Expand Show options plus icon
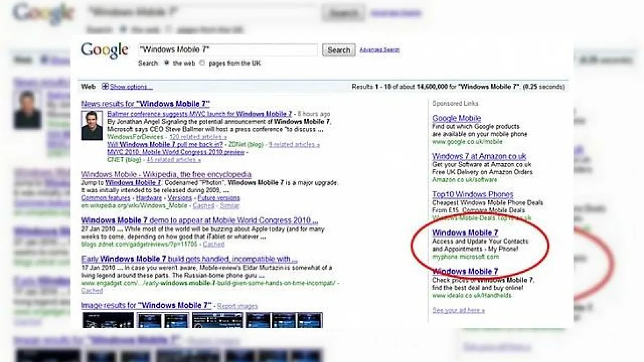 (105, 86)
